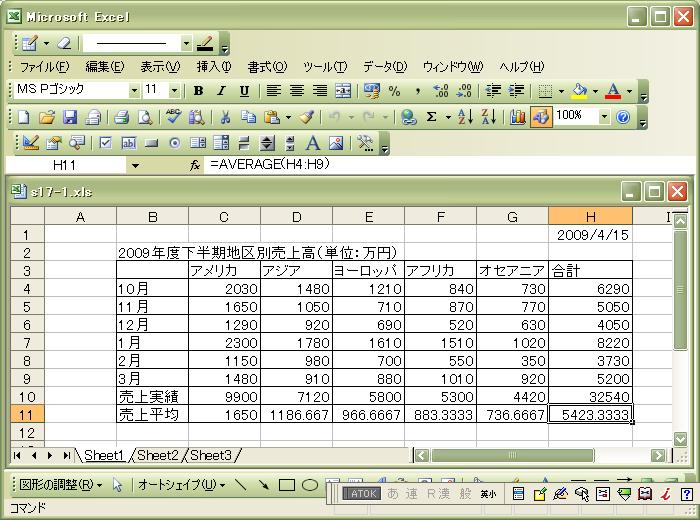
Task: Open the Name Box dropdown
Action: coord(135,166)
